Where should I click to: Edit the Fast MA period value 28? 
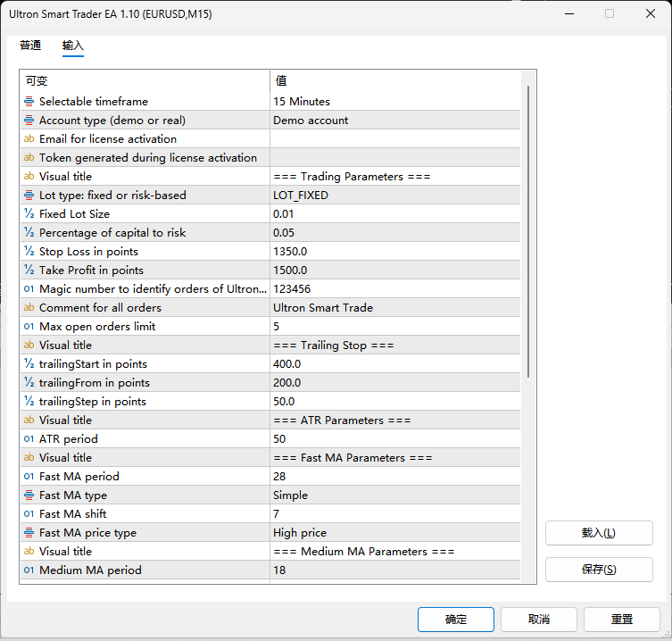(x=395, y=477)
